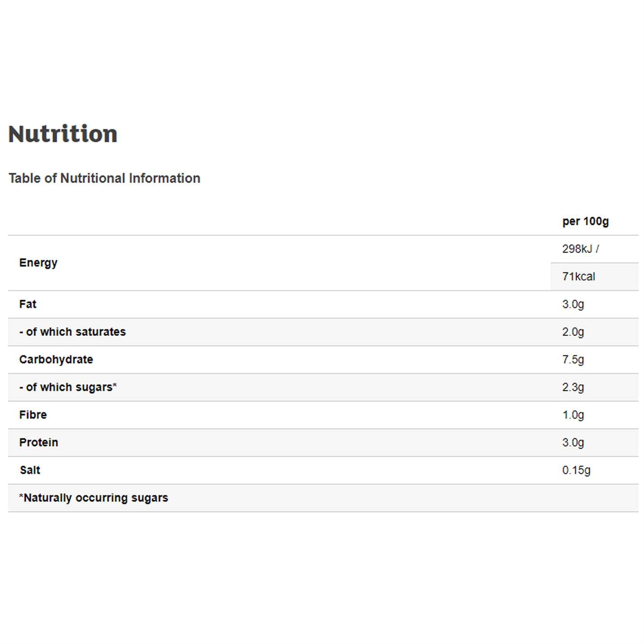
Task: Select the 2.0g saturates value
Action: coord(573,332)
